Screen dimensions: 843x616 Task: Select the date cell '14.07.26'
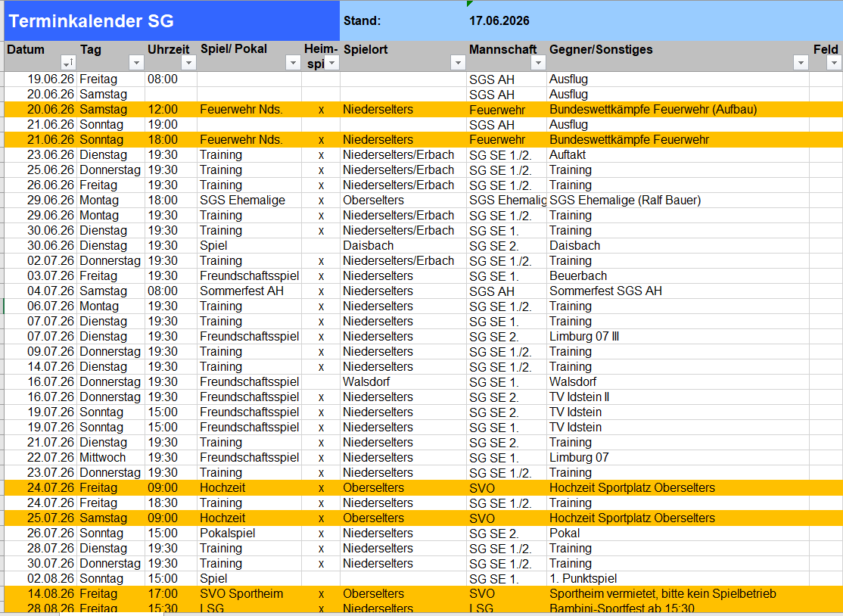click(x=42, y=366)
